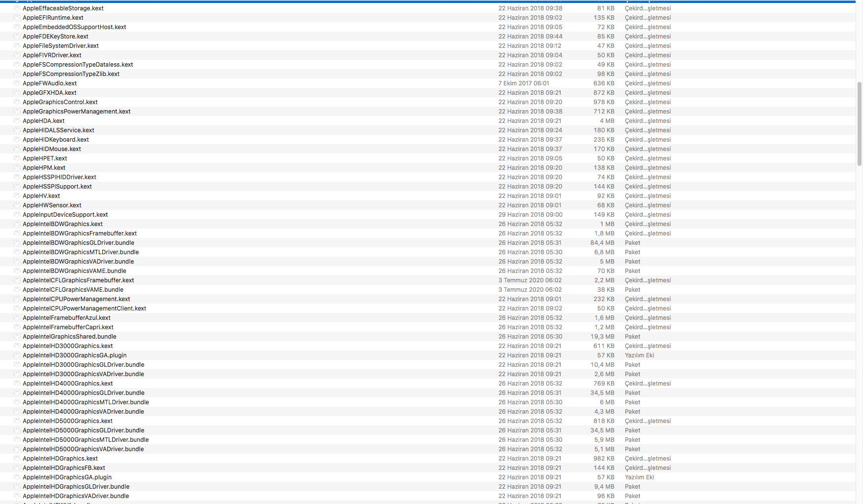Select AppleGraphicsControl.kext by its file name

point(60,102)
